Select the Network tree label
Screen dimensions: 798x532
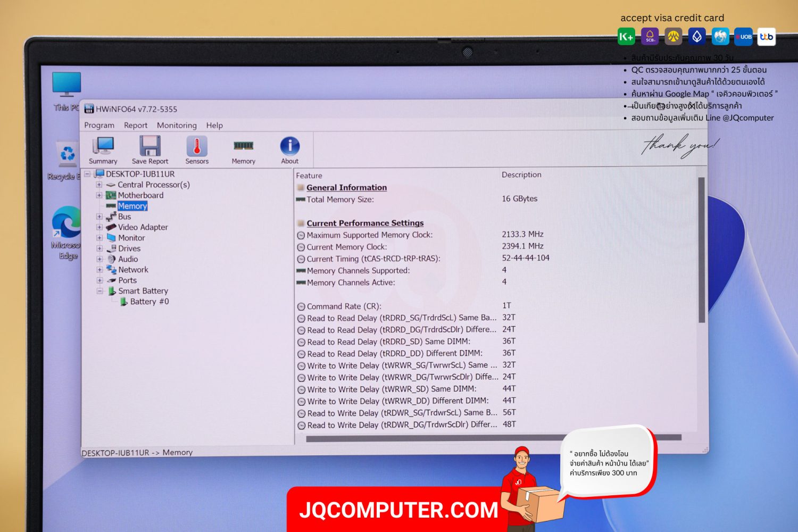[x=133, y=270]
